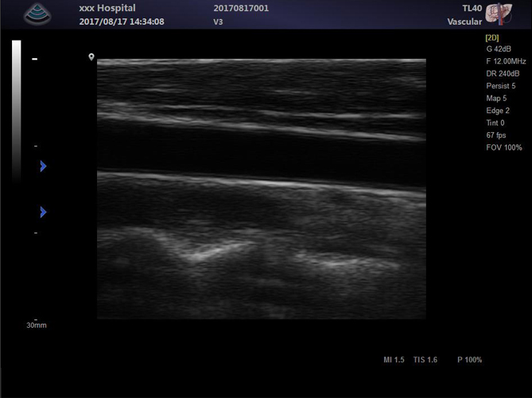Click the vascular body-mark icon
This screenshot has width=532, height=398.
click(x=499, y=14)
